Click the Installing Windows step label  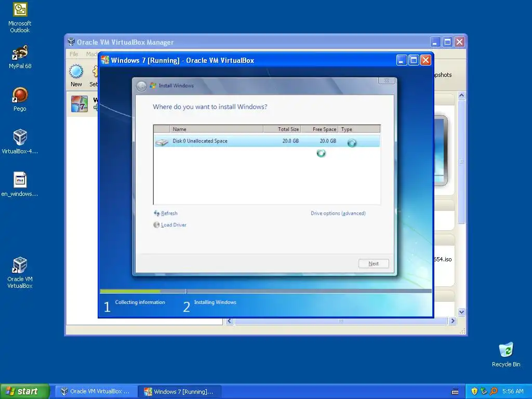coord(215,302)
